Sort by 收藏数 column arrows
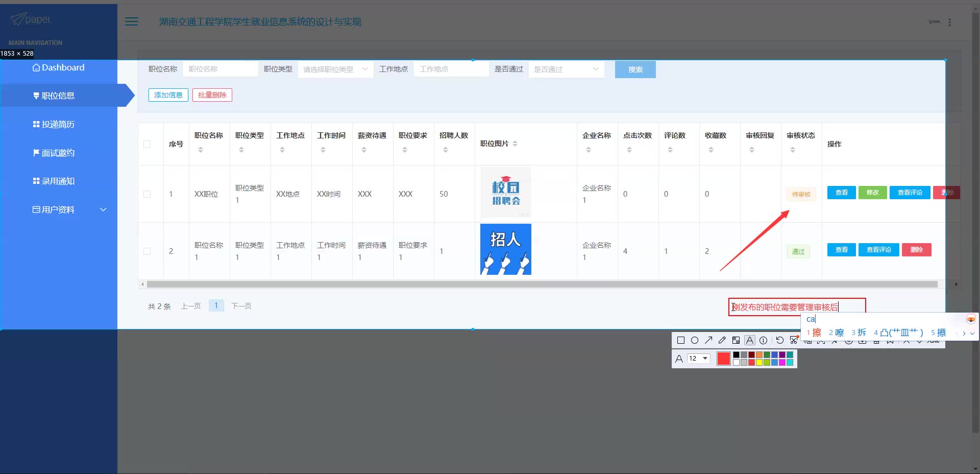The image size is (980, 474). tap(711, 150)
